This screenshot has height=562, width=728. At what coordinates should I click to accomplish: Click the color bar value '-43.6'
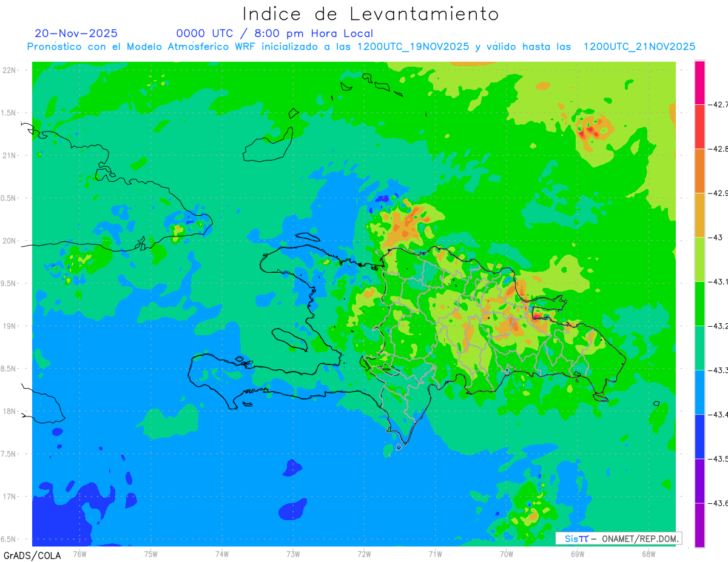coord(718,503)
